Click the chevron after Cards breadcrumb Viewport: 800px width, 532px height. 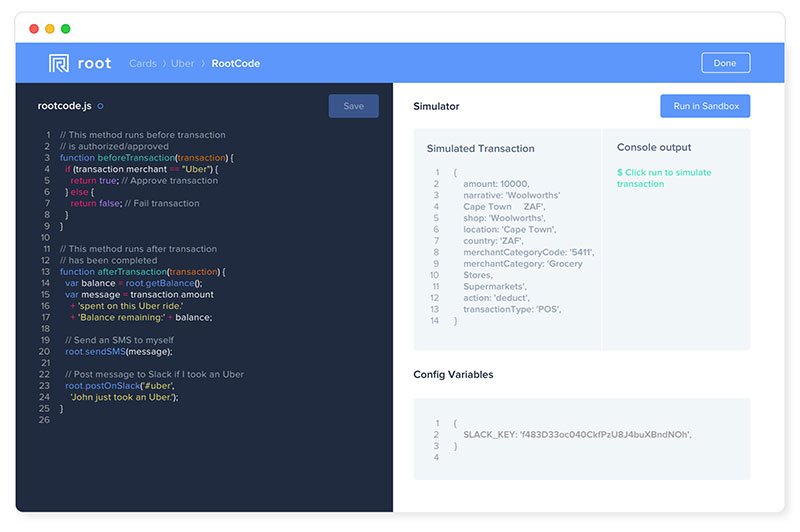(163, 64)
